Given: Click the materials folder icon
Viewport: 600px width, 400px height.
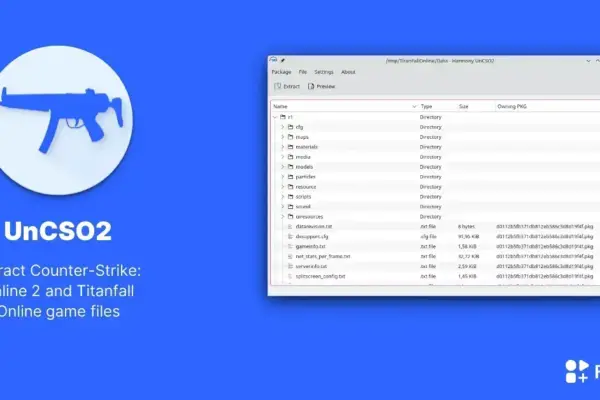Looking at the screenshot, I should 290,147.
